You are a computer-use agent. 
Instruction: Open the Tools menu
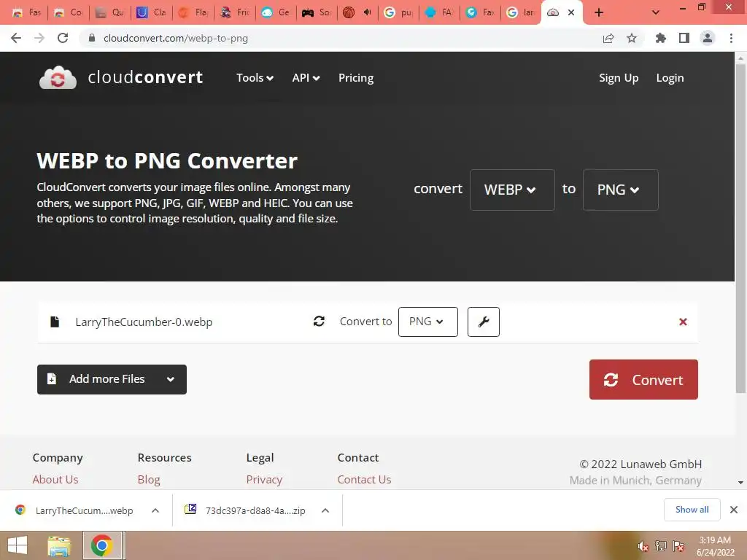255,77
